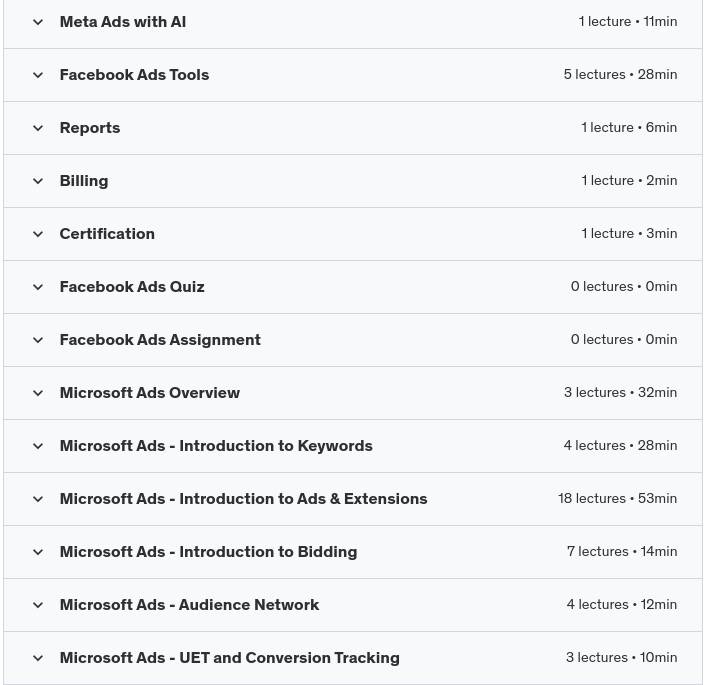Click the Facebook Ads Tools section title
Image resolution: width=706 pixels, height=685 pixels.
coord(134,75)
